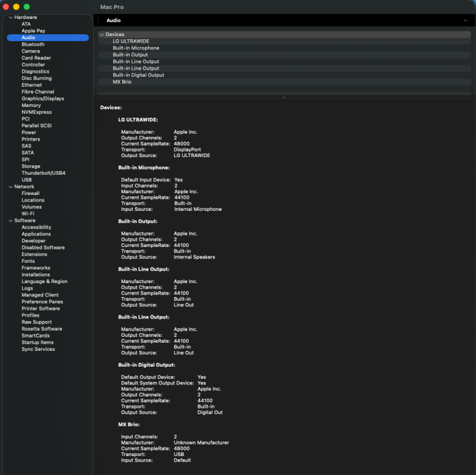Select Profiles in sidebar
Viewport: 476px width, 475px height.
pyautogui.click(x=30, y=315)
